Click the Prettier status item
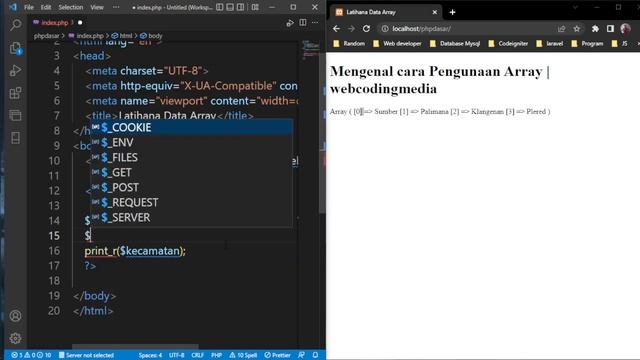640x360 pixels. click(277, 355)
